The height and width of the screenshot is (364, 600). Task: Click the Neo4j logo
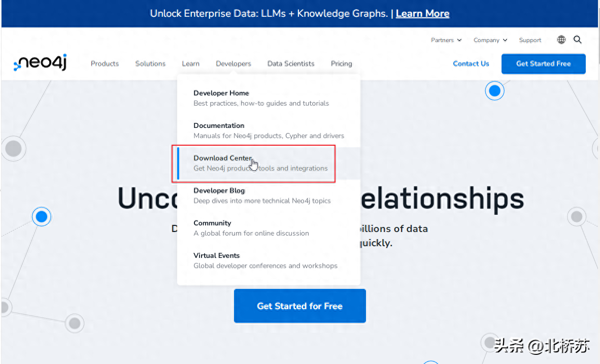[40, 62]
